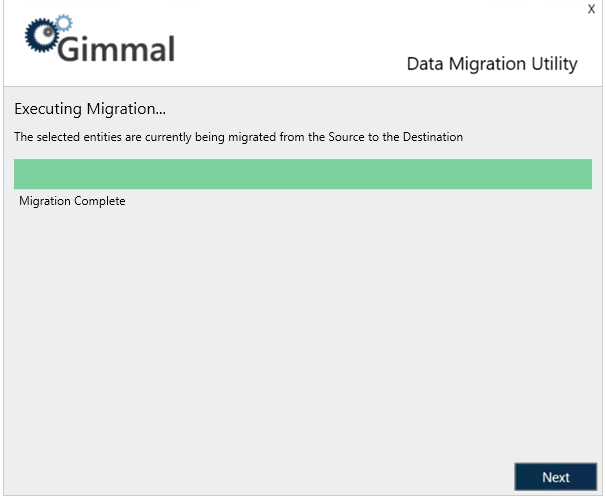
Task: Click the word Complete in the status label
Action: point(98,201)
